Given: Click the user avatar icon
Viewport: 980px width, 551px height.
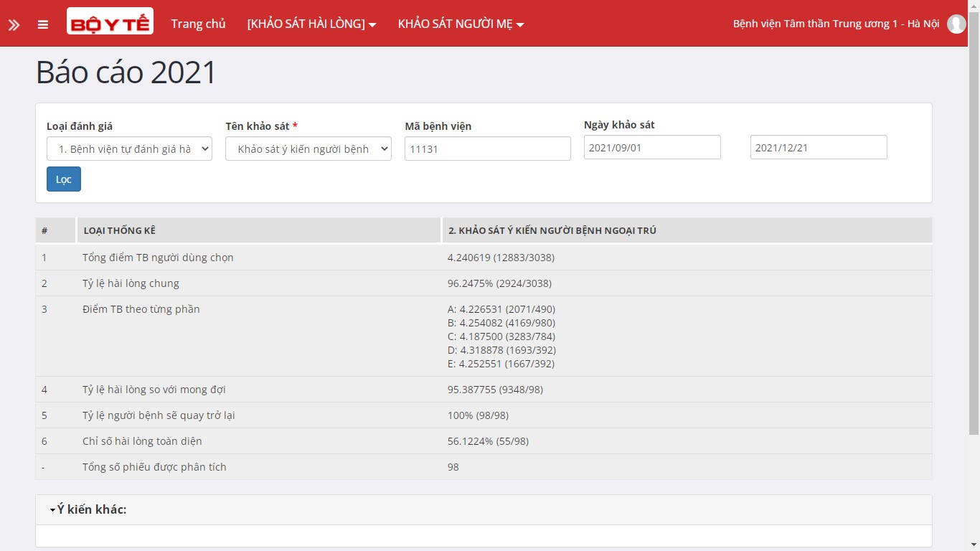Looking at the screenshot, I should (x=956, y=24).
